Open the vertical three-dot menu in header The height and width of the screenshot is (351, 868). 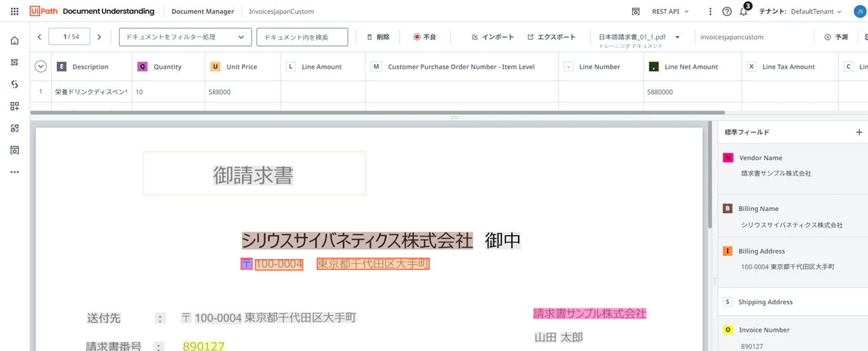coord(710,11)
